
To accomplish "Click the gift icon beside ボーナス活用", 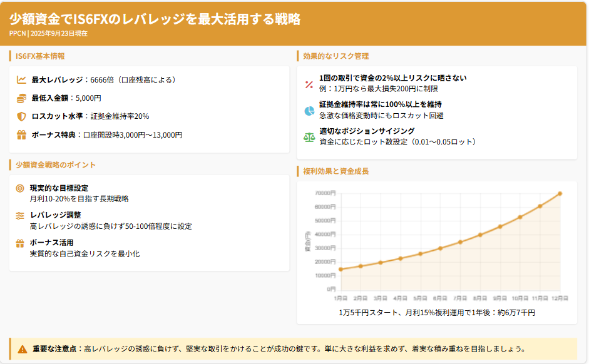I will click(x=20, y=243).
